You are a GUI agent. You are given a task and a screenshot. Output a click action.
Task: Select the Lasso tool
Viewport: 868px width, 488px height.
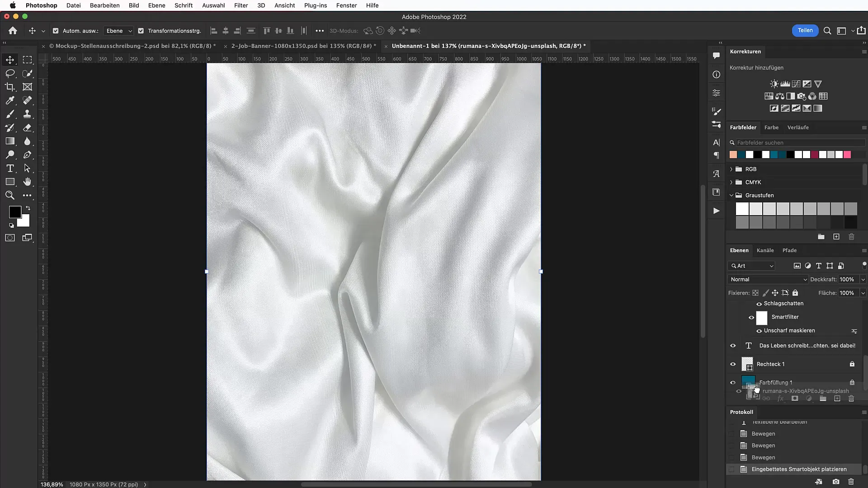(x=10, y=73)
